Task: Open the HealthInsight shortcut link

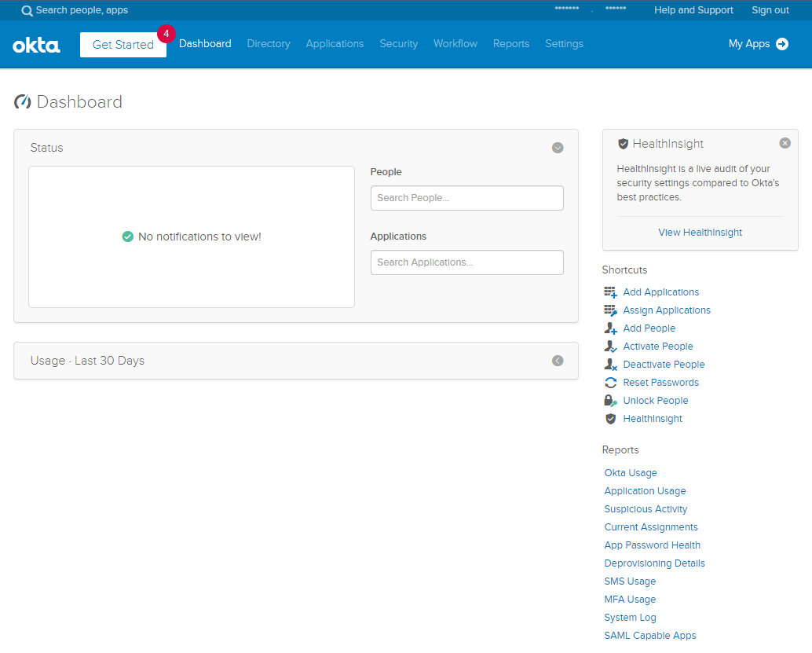Action: (x=653, y=419)
